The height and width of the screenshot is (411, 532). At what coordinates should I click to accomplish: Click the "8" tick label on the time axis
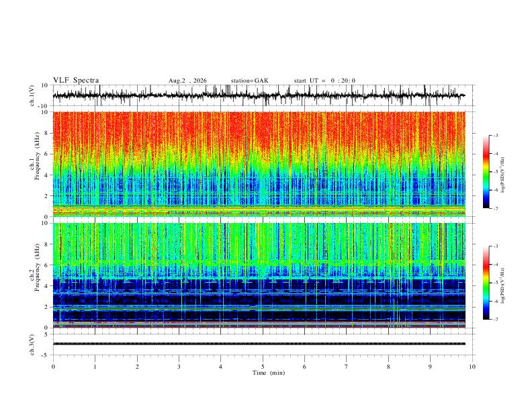coord(388,367)
